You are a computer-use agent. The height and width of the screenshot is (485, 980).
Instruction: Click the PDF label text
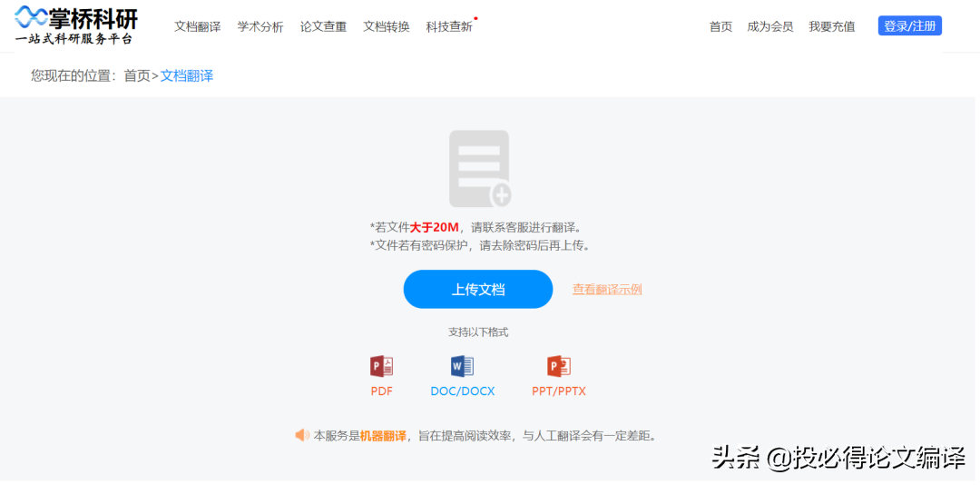(381, 391)
